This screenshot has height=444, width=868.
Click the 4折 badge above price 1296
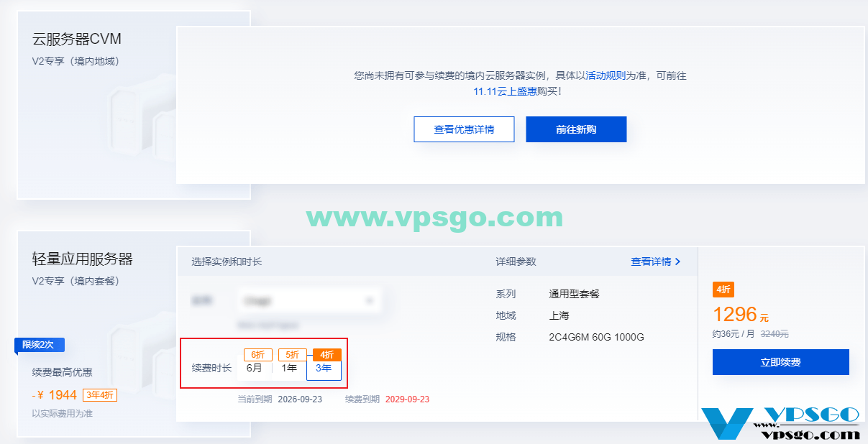(x=723, y=290)
